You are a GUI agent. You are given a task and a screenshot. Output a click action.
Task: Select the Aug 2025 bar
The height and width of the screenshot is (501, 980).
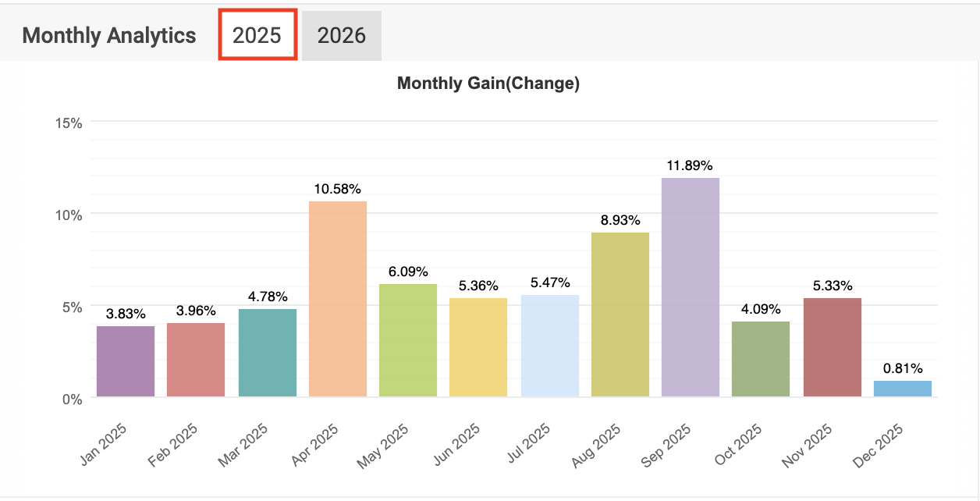pos(620,314)
